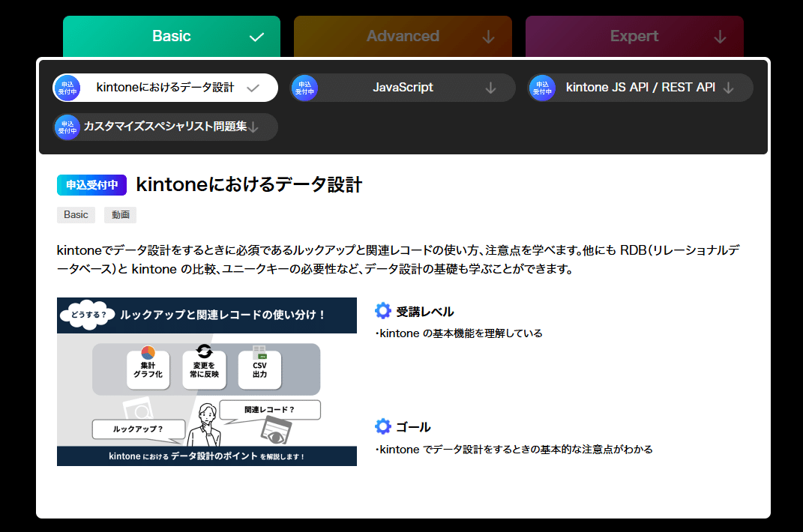Click the checkmark icon on the Basic tab
Screen dimensions: 803x532
pos(256,35)
